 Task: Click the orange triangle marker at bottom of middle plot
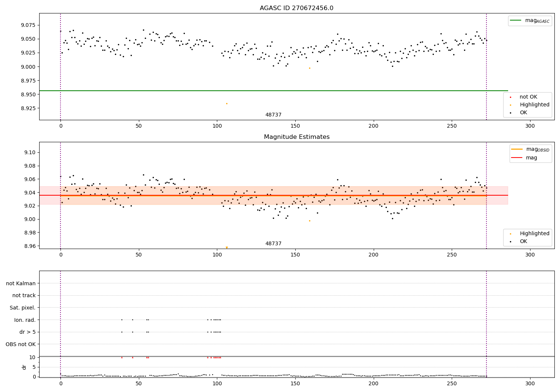coord(227,248)
